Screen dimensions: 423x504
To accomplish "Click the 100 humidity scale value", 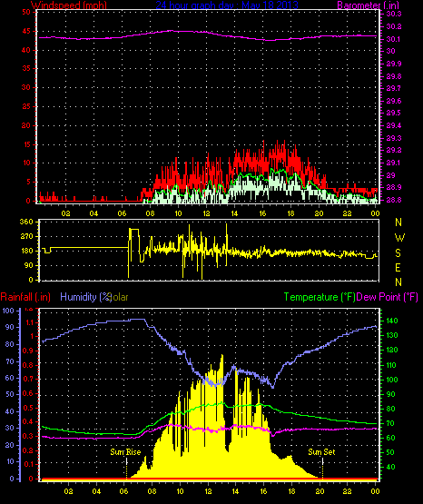I will [x=8, y=311].
